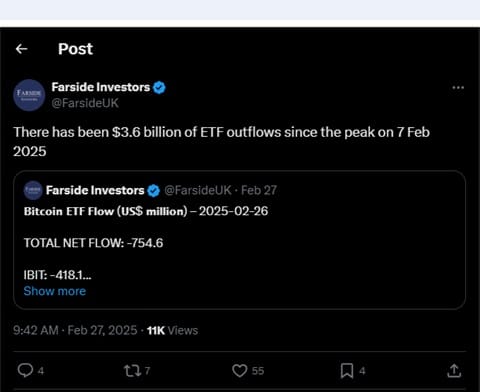480x392 pixels.
Task: Click the blue verified badge beside Farside Investors
Action: (x=159, y=88)
